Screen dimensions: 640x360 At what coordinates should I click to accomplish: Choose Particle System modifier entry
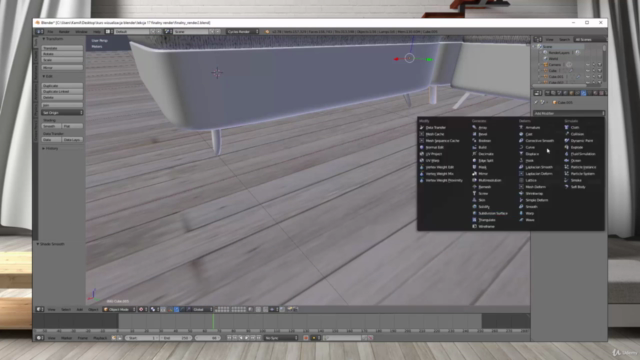tap(582, 173)
